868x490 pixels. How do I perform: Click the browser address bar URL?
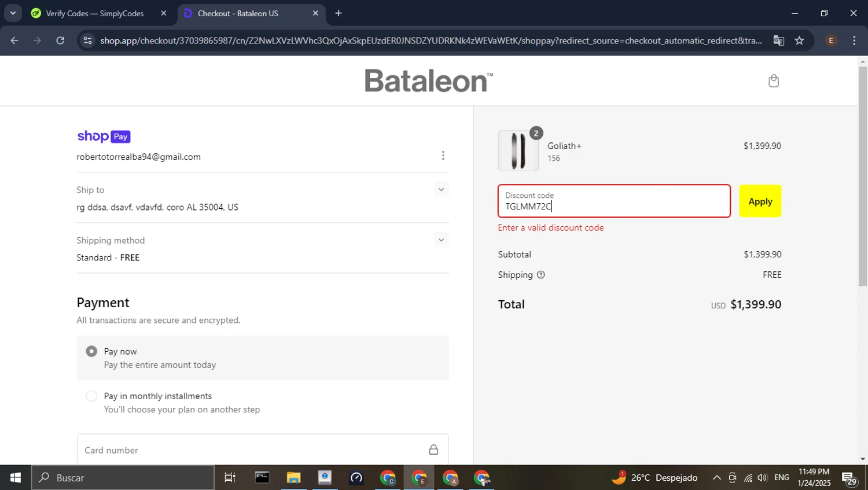[x=431, y=40]
